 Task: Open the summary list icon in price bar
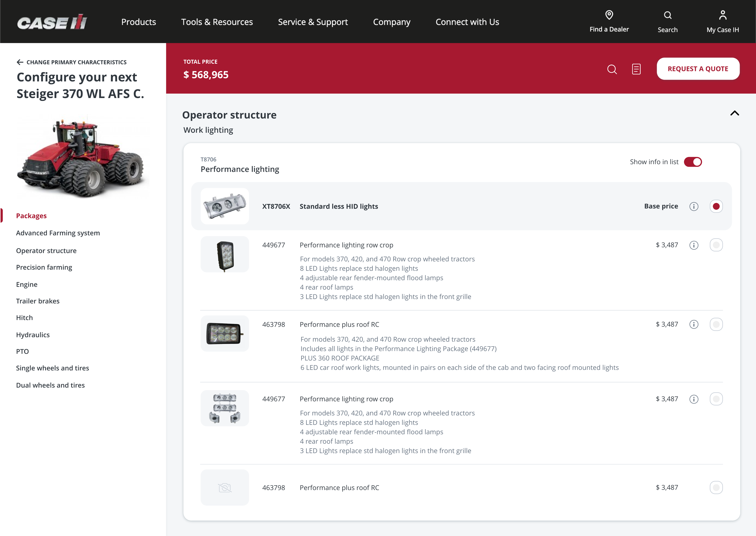pyautogui.click(x=636, y=69)
